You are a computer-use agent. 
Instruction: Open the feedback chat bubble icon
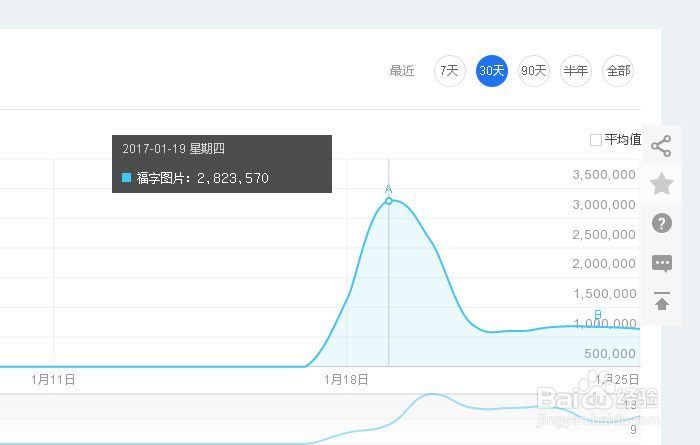pyautogui.click(x=662, y=263)
